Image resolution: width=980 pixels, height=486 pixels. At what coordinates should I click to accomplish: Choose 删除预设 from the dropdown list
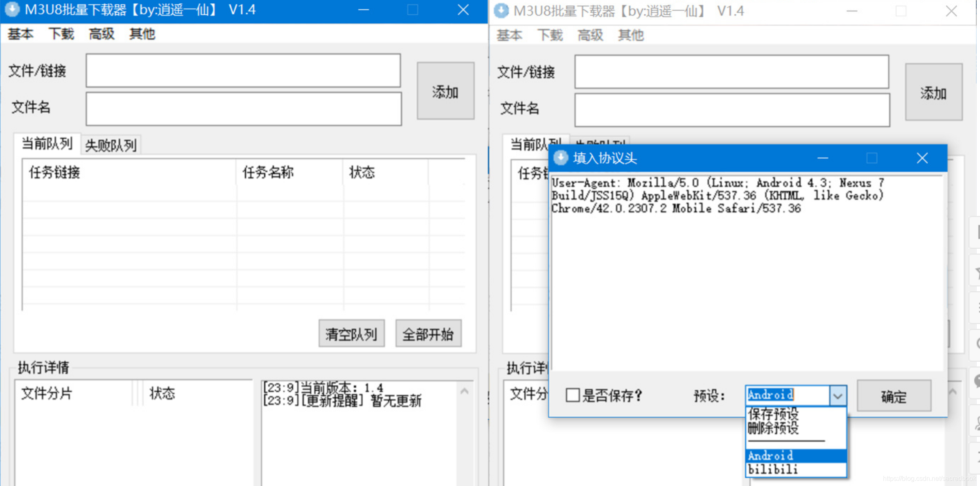pos(796,428)
